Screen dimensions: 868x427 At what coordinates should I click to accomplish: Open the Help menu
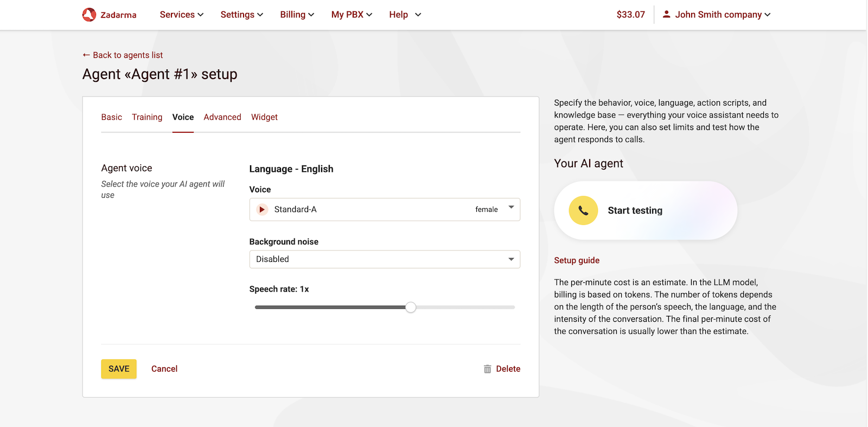point(405,15)
